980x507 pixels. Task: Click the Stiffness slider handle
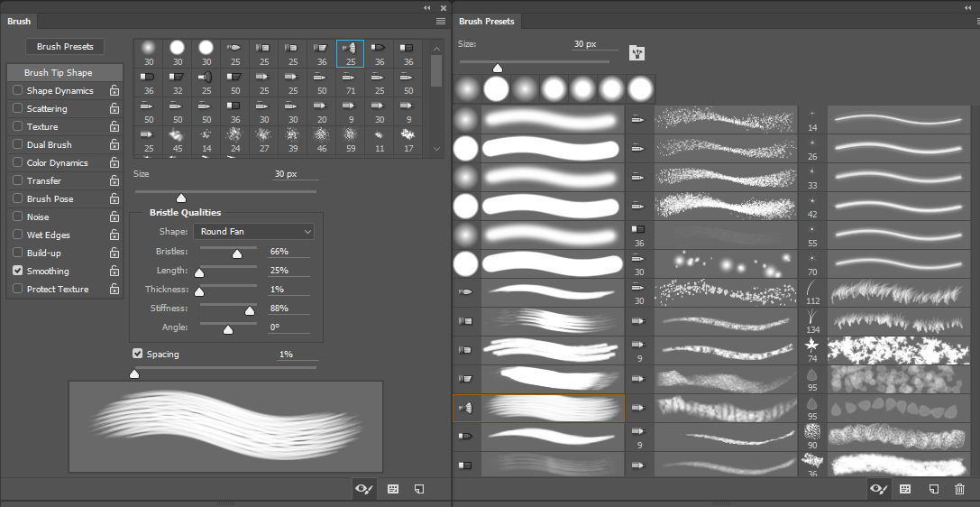(x=250, y=310)
